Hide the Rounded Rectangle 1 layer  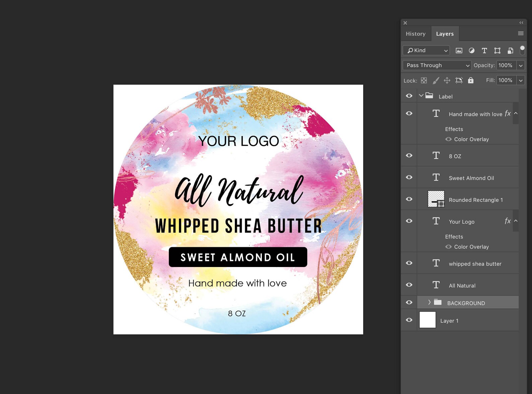pos(409,199)
